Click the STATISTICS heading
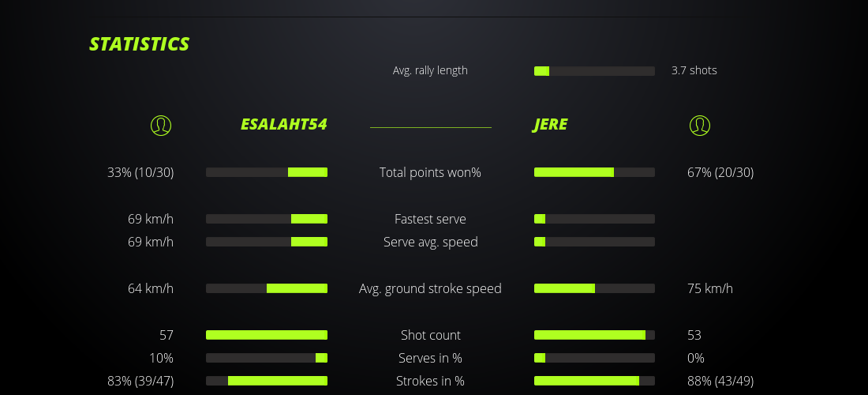The height and width of the screenshot is (395, 868). 140,44
